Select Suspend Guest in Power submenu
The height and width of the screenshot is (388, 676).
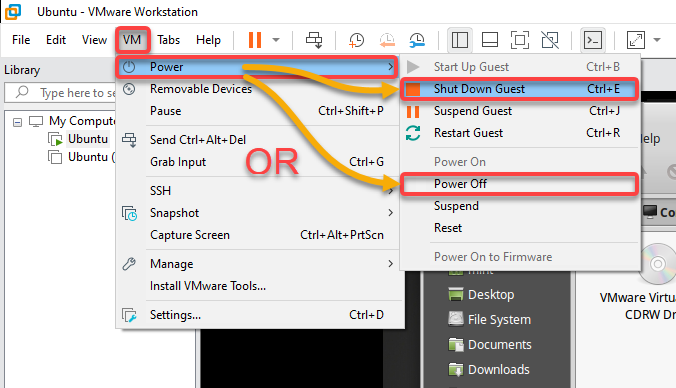[x=520, y=111]
